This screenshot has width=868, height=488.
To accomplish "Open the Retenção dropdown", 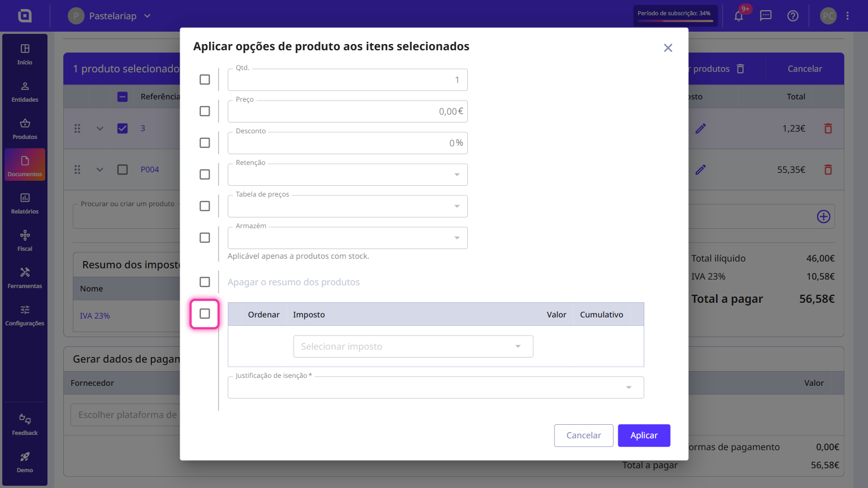I will [x=348, y=175].
